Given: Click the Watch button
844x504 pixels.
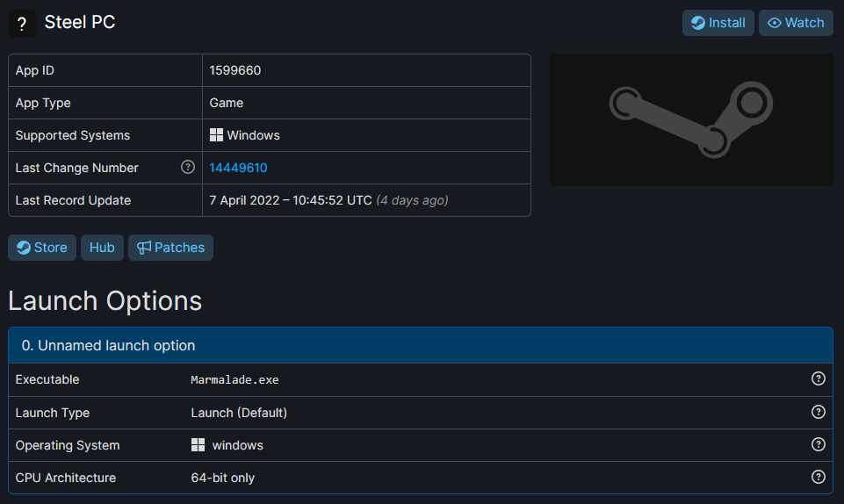Looking at the screenshot, I should pyautogui.click(x=796, y=23).
